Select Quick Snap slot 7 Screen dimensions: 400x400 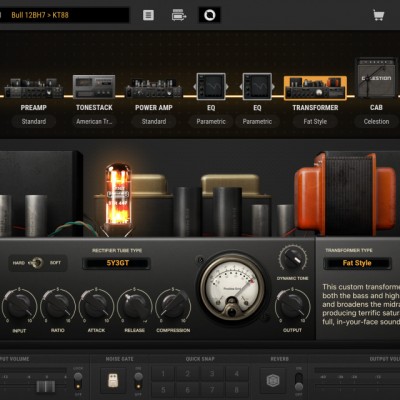[x=212, y=389]
